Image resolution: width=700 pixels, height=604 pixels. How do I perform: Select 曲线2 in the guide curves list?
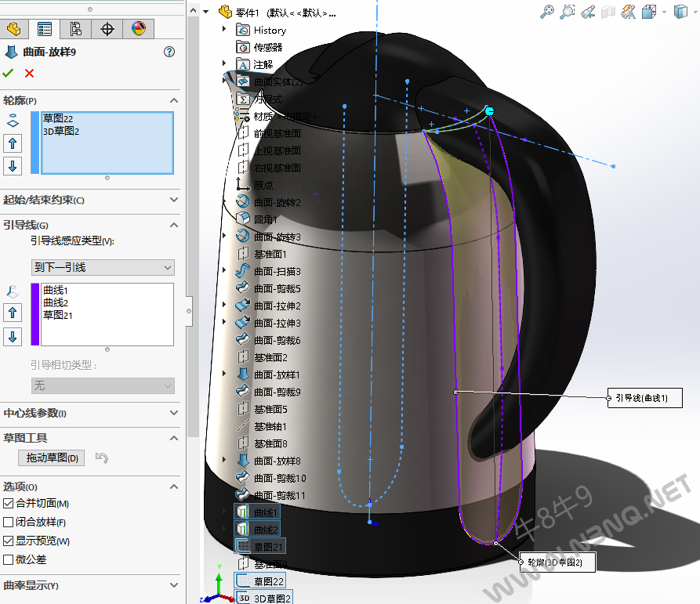56,302
